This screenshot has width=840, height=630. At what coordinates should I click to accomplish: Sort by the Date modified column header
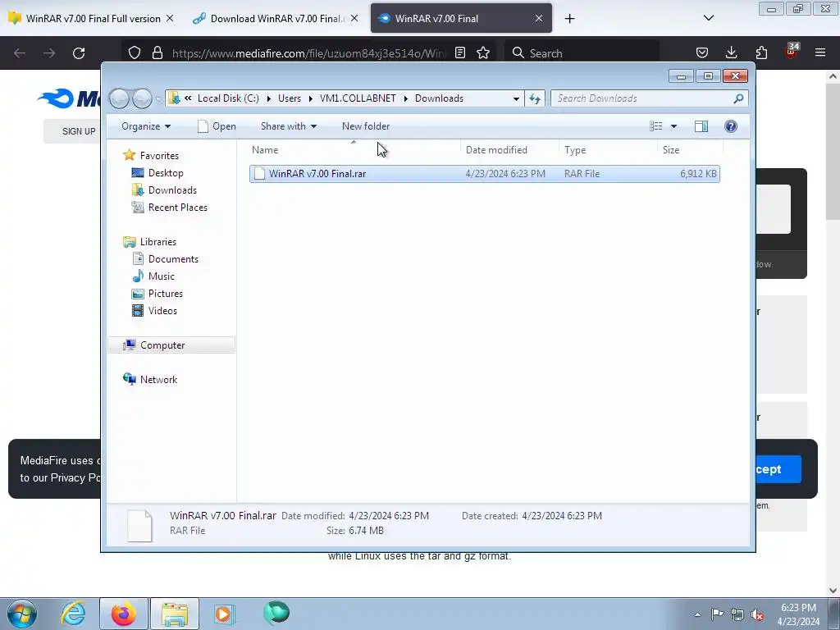coord(509,150)
